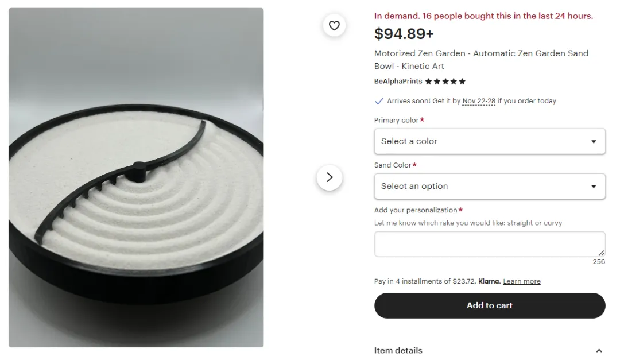Image resolution: width=620 pixels, height=364 pixels.
Task: Collapse Item details using the chevron
Action: 599,351
